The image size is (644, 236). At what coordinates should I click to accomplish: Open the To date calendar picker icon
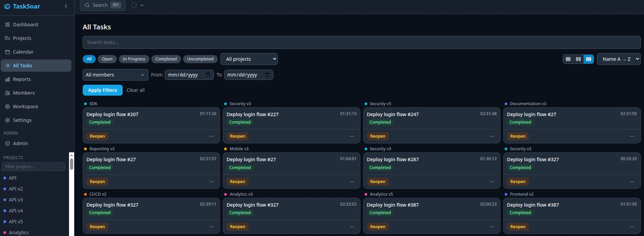267,75
